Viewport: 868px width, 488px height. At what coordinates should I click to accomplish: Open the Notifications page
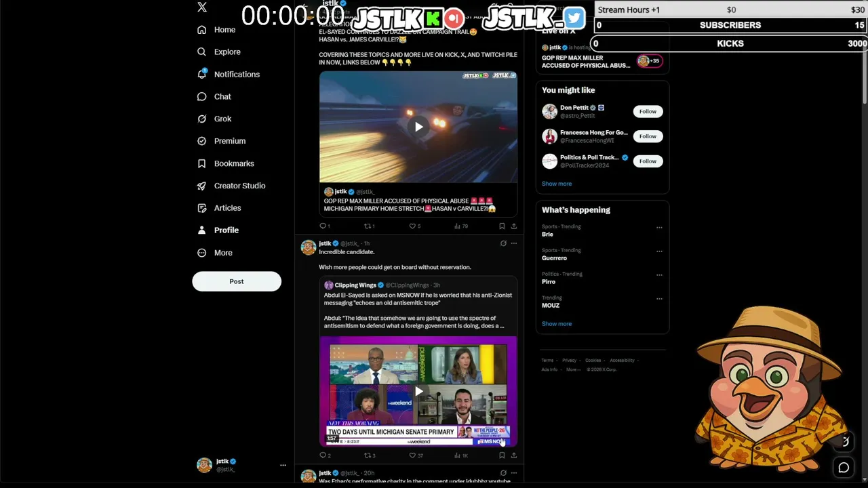(229, 74)
